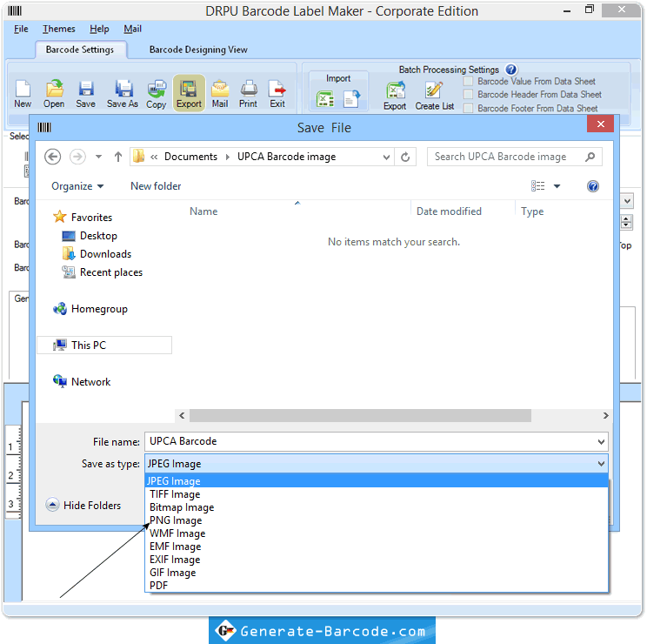Click Hide Folders button
Screen dimensions: 647x644
click(83, 506)
